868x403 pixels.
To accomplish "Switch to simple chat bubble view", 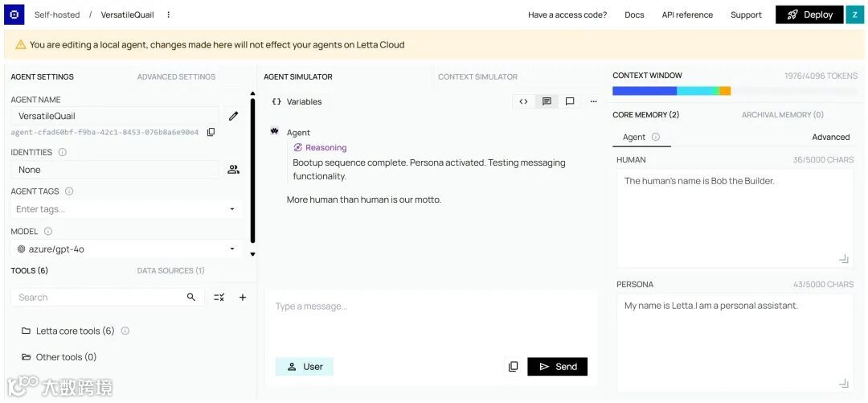I will [570, 101].
